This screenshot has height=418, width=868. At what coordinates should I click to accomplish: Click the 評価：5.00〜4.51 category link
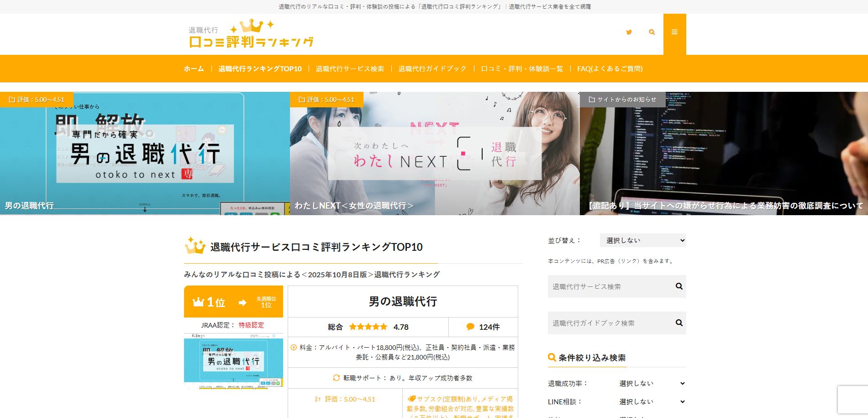[350, 399]
